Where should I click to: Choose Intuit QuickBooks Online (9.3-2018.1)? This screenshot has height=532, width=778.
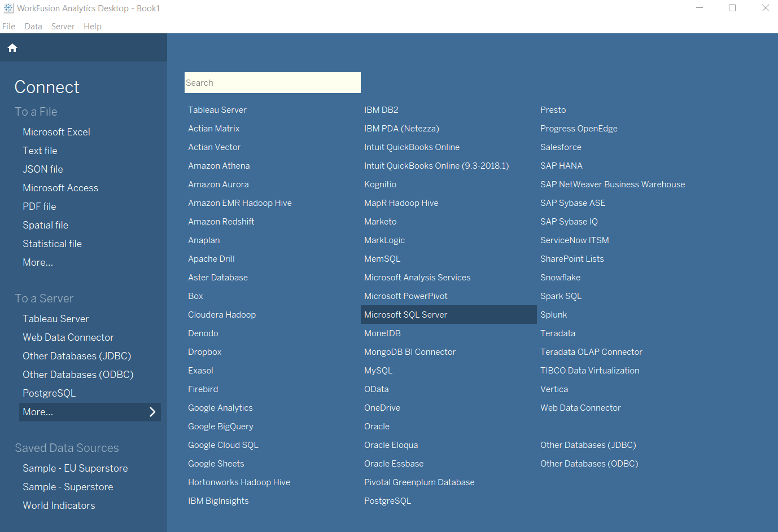point(436,166)
